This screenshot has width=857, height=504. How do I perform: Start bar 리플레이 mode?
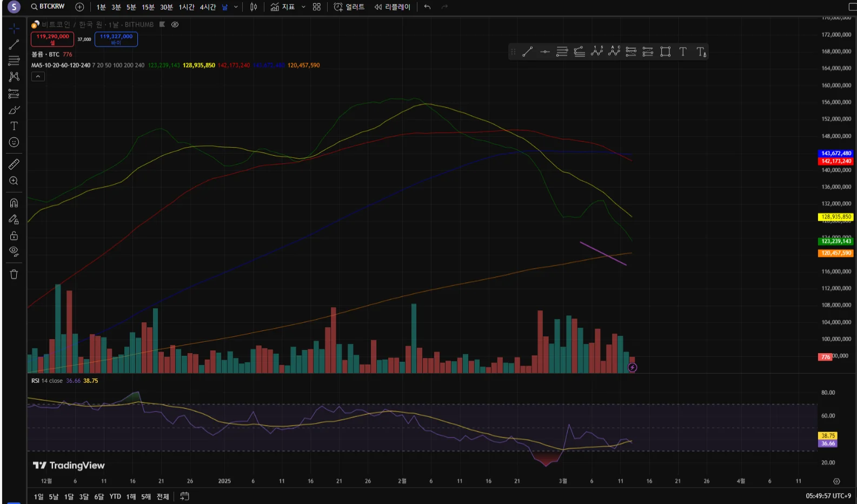393,7
